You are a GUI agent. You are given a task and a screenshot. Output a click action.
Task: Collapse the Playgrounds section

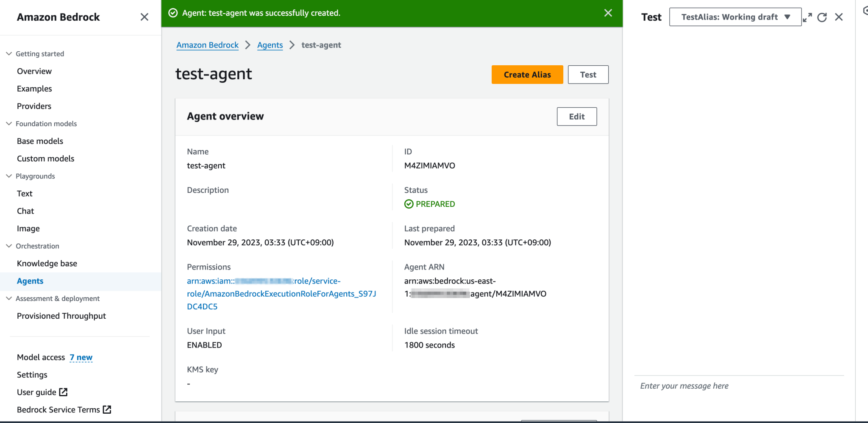9,176
